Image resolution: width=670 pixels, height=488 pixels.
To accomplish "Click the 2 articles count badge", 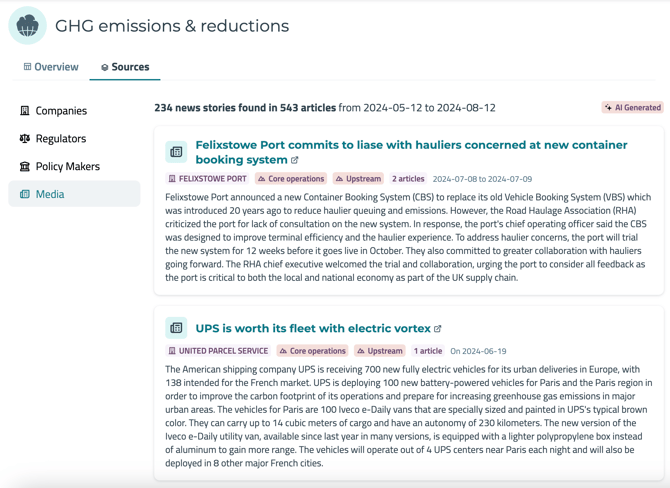I will click(407, 179).
